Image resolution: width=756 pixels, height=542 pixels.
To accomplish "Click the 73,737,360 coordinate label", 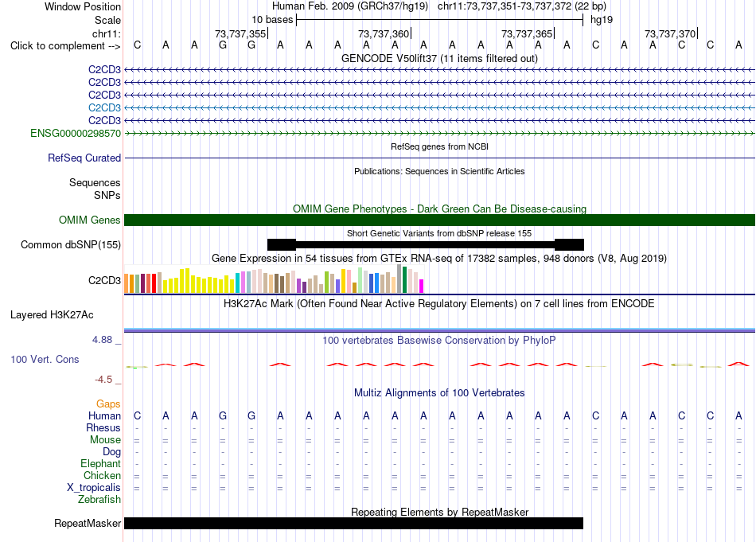I will click(x=384, y=33).
